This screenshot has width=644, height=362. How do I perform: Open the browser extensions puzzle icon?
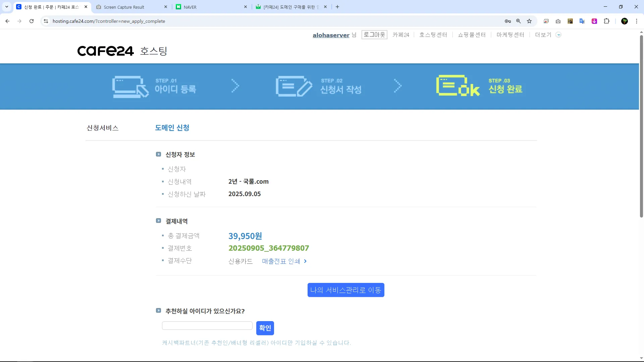(x=606, y=21)
